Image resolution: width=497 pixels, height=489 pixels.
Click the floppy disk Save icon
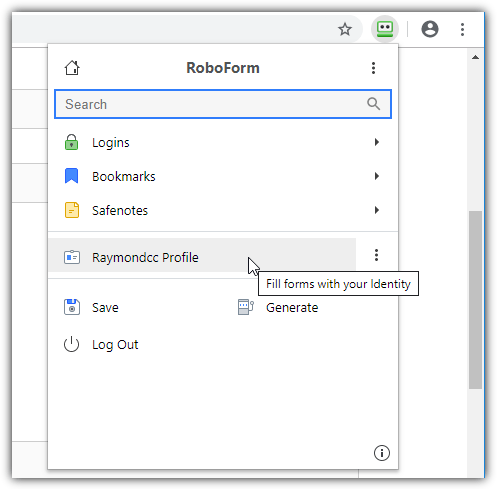pyautogui.click(x=72, y=307)
